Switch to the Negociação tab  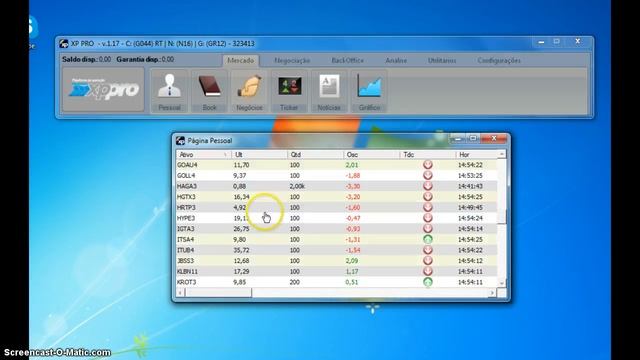292,60
